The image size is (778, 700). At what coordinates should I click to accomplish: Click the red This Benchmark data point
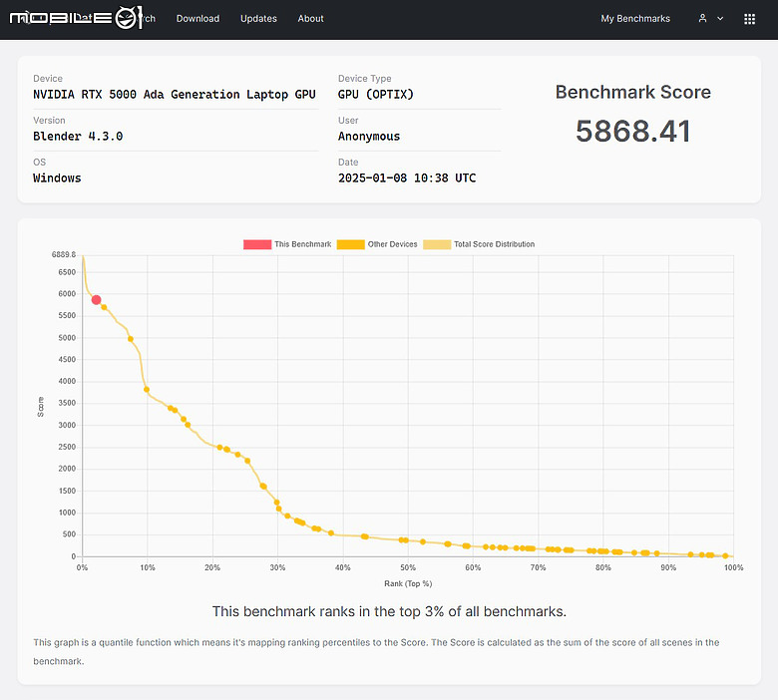(x=97, y=300)
